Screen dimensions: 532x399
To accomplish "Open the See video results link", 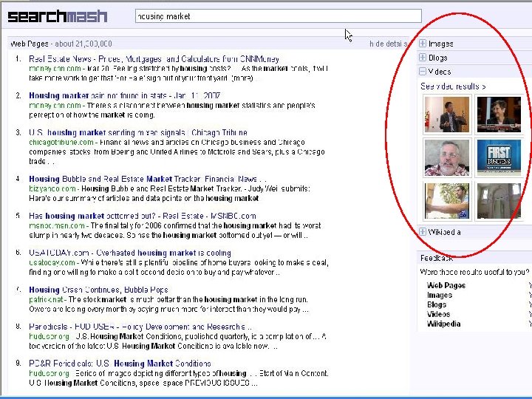I will pos(453,86).
